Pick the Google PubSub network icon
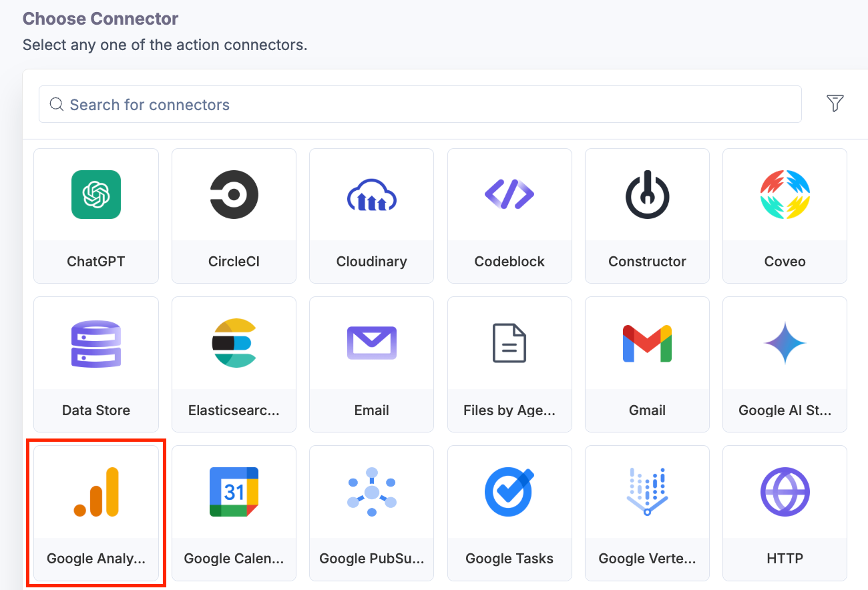 (372, 492)
